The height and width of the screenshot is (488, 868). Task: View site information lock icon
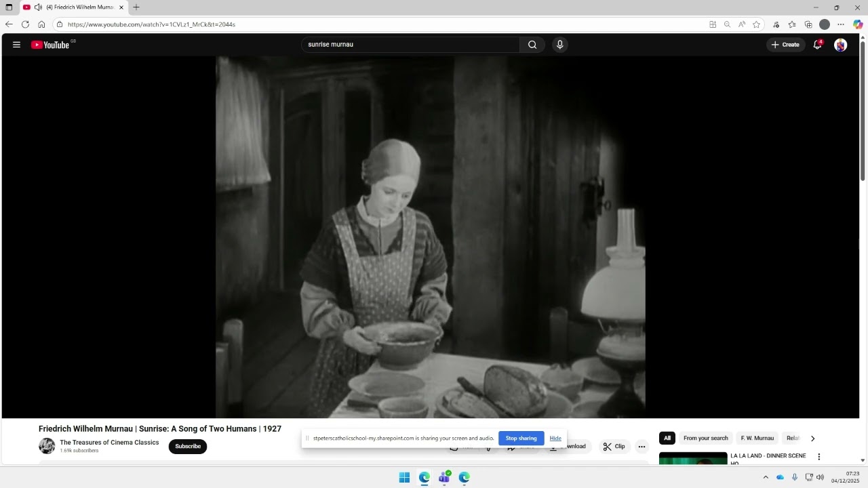click(x=60, y=24)
